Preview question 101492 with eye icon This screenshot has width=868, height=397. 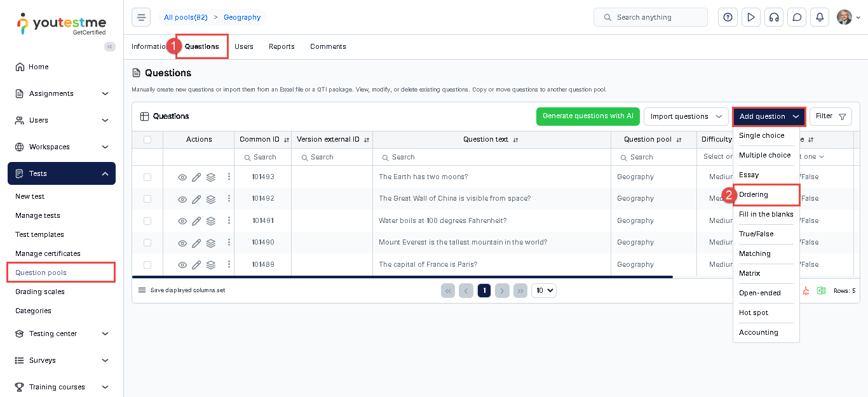tap(182, 199)
